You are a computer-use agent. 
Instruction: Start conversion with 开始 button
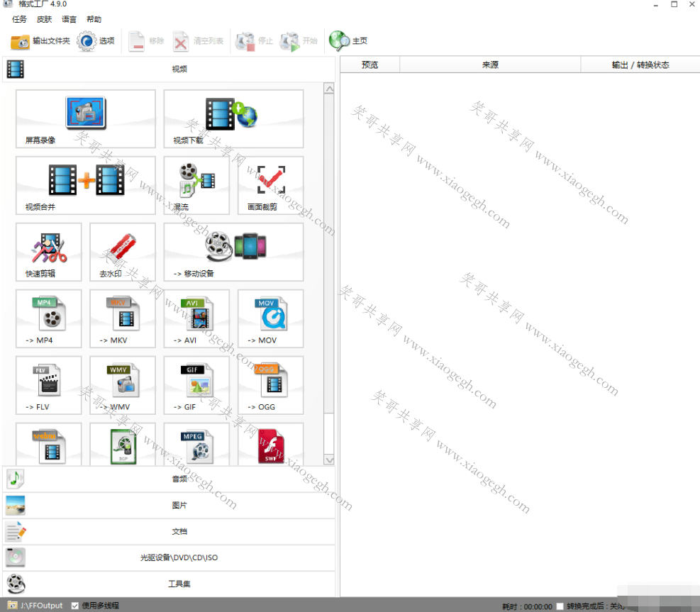298,41
